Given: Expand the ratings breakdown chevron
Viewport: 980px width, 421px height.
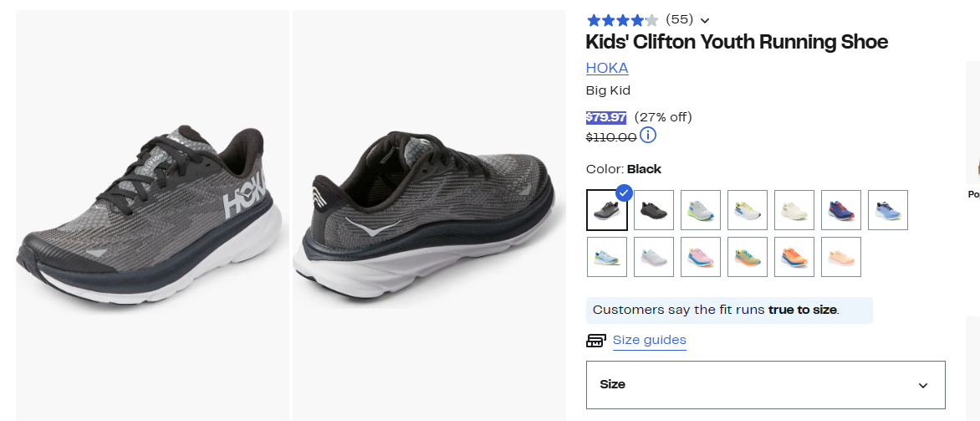Looking at the screenshot, I should click(705, 20).
